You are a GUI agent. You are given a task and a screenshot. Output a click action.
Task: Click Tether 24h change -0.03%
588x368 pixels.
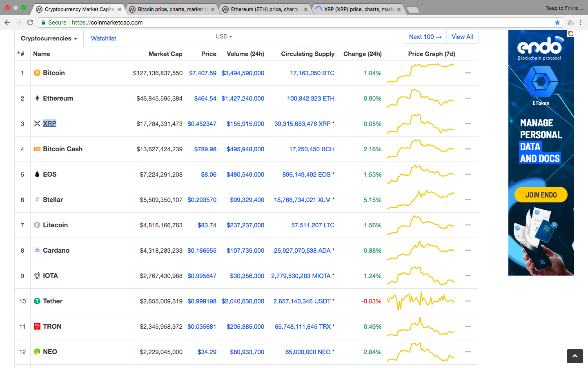[x=371, y=301]
